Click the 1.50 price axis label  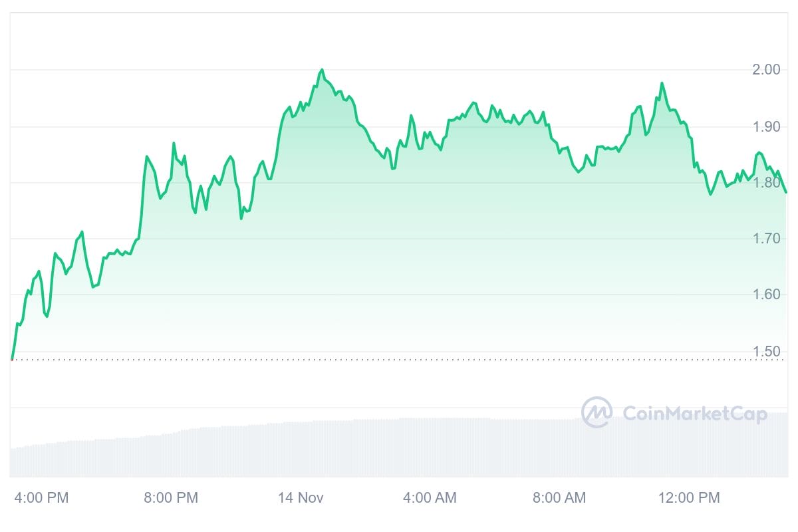[765, 350]
